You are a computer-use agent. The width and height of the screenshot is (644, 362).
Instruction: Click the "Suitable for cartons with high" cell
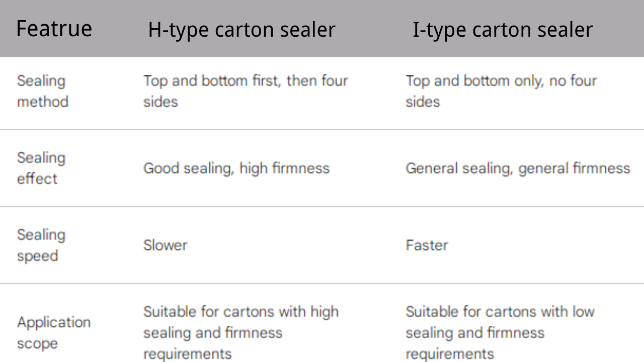point(241,312)
